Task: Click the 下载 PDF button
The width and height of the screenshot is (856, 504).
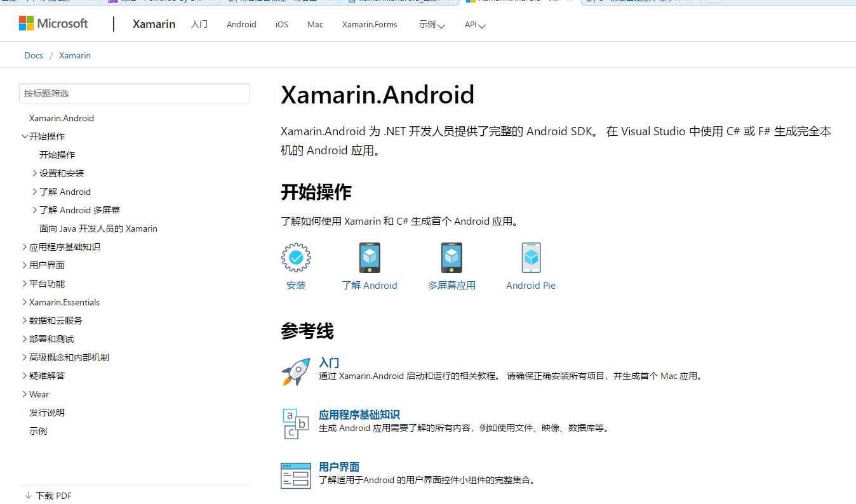Action: pyautogui.click(x=48, y=496)
